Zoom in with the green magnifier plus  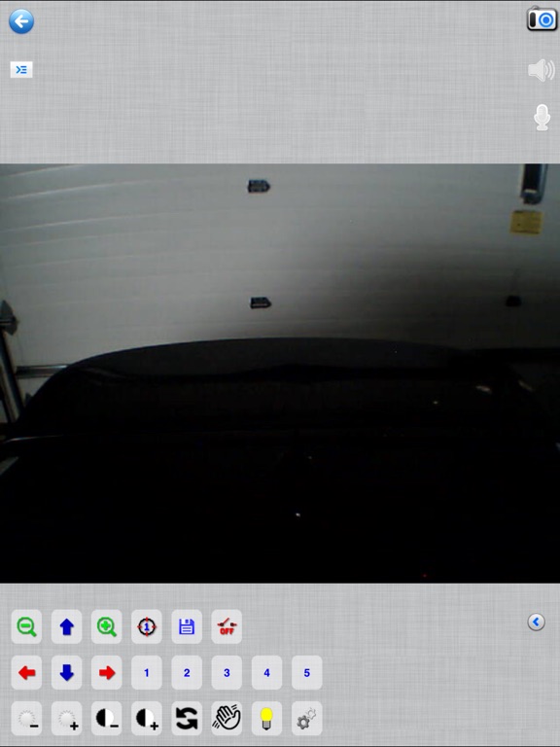pos(107,626)
